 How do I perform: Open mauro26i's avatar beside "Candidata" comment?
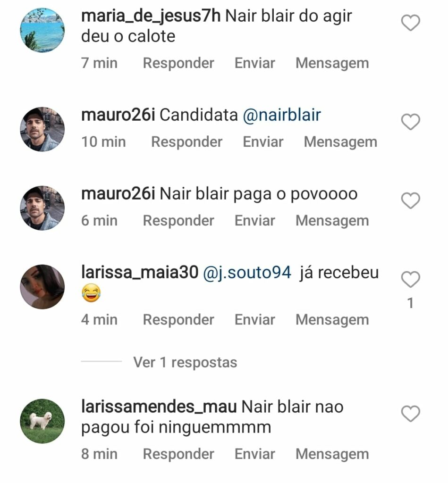[x=42, y=129]
